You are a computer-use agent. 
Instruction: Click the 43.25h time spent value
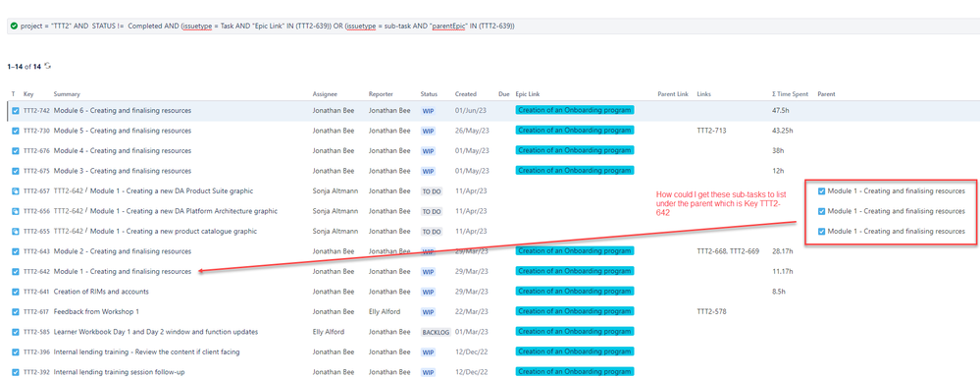pyautogui.click(x=783, y=131)
